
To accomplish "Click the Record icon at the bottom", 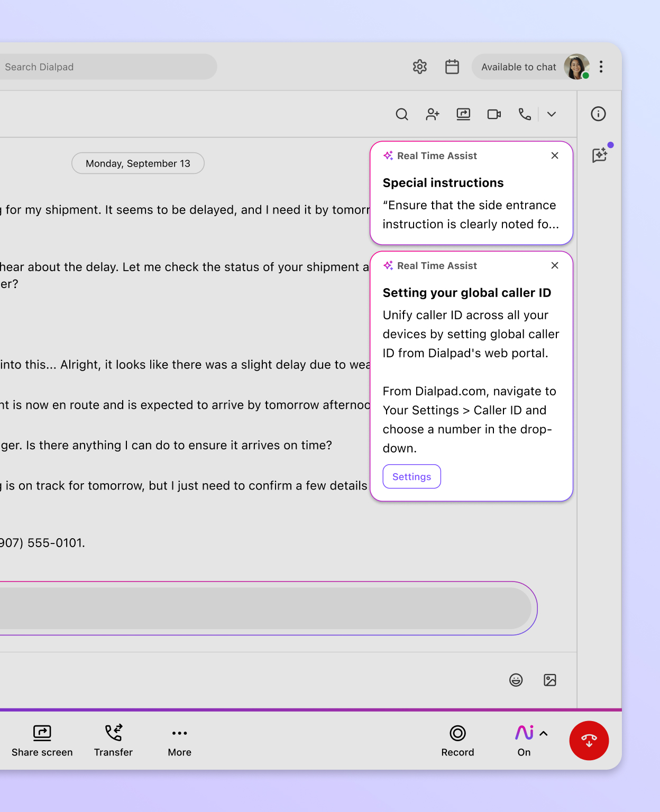I will click(457, 734).
